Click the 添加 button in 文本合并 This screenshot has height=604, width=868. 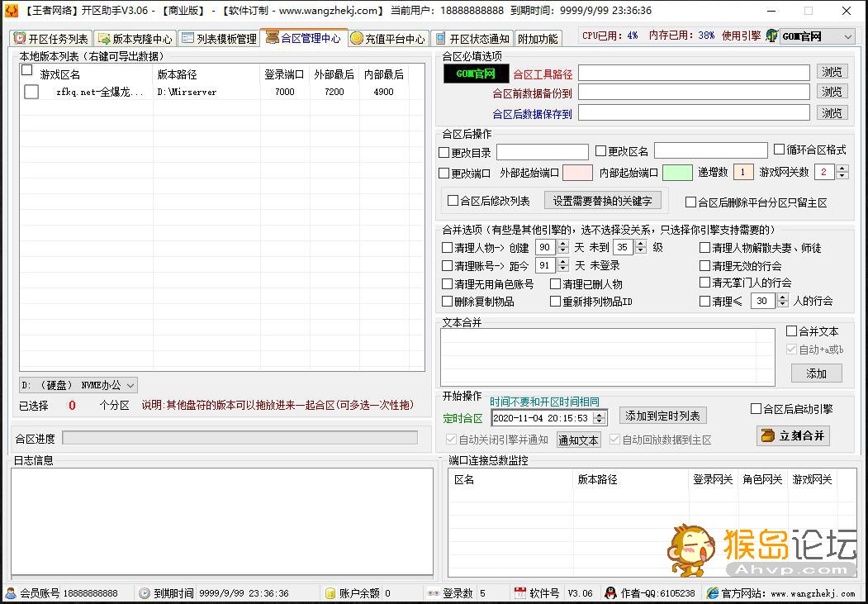coord(817,373)
